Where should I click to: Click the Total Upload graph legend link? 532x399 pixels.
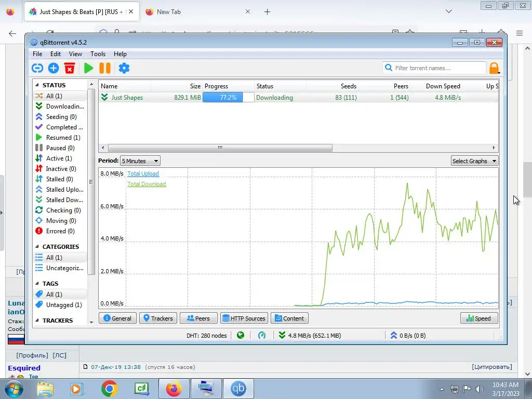click(143, 174)
